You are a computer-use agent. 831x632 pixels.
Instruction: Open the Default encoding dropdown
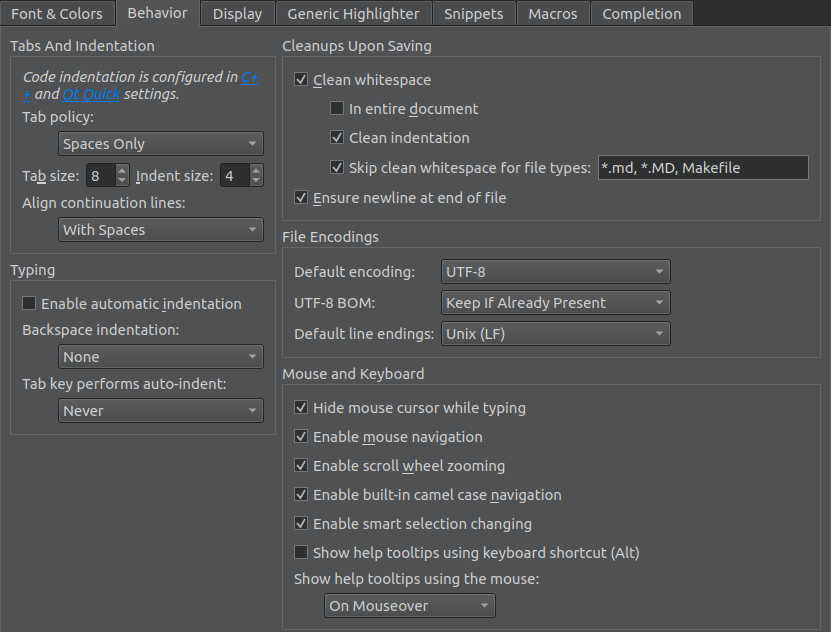point(555,271)
